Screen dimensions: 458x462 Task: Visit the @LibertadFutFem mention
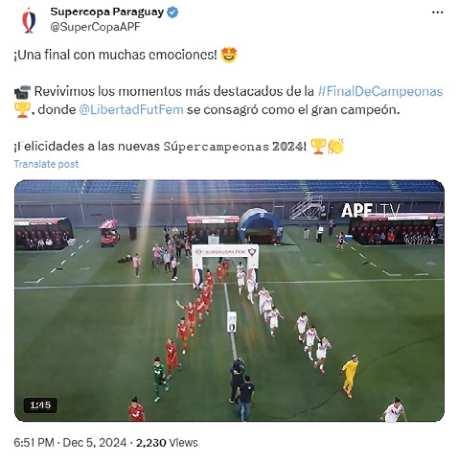[131, 109]
